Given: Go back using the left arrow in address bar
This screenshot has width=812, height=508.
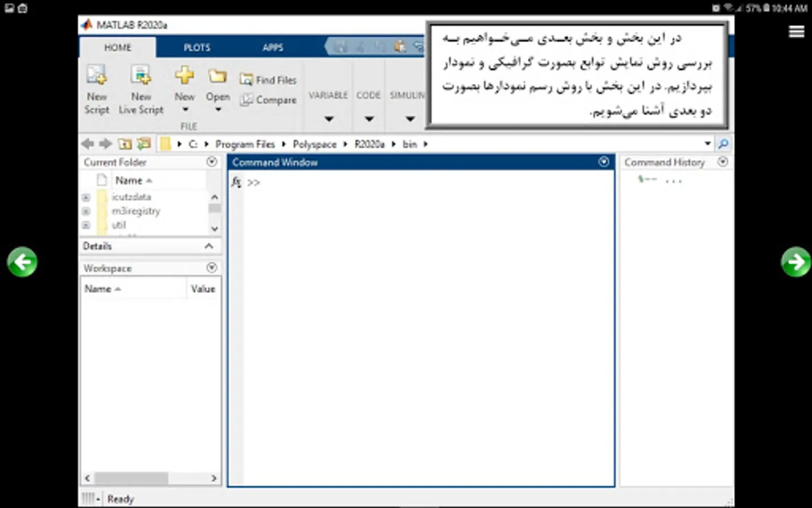Looking at the screenshot, I should click(87, 144).
